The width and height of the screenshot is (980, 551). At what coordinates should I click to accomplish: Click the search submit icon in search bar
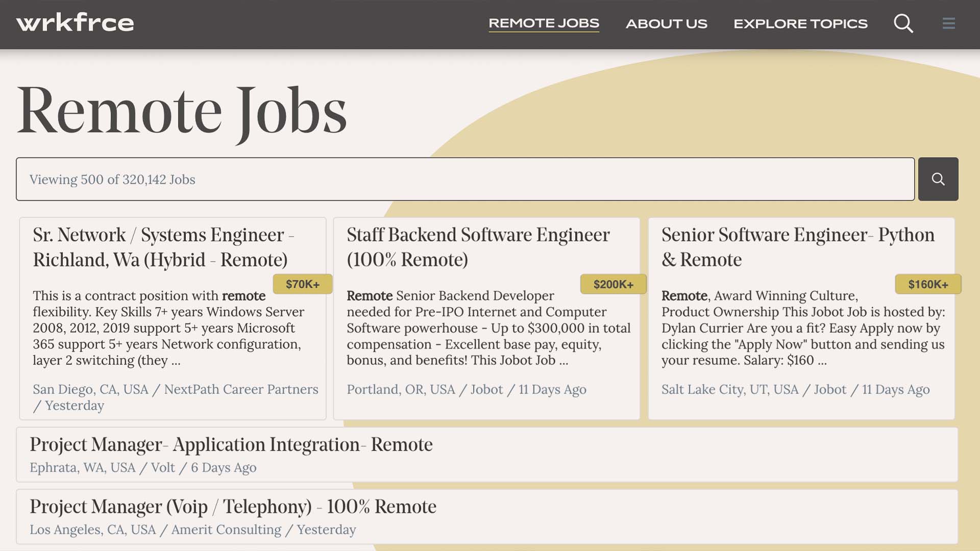point(938,179)
